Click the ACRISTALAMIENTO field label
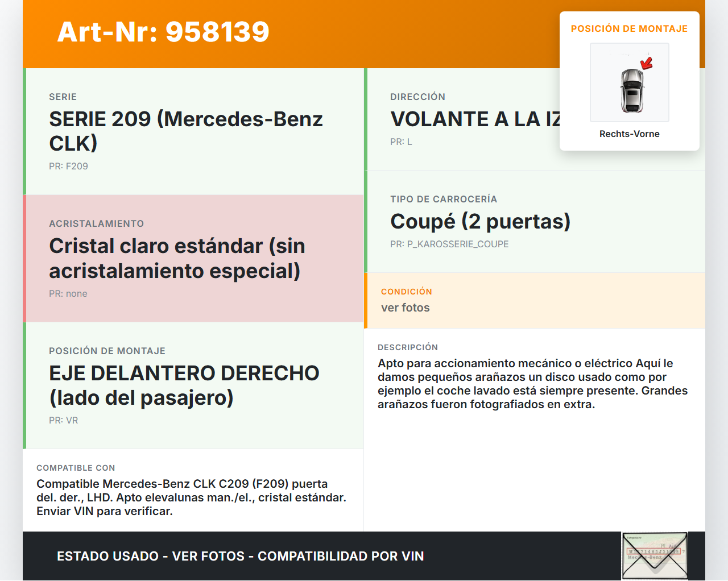The width and height of the screenshot is (728, 581). point(96,223)
